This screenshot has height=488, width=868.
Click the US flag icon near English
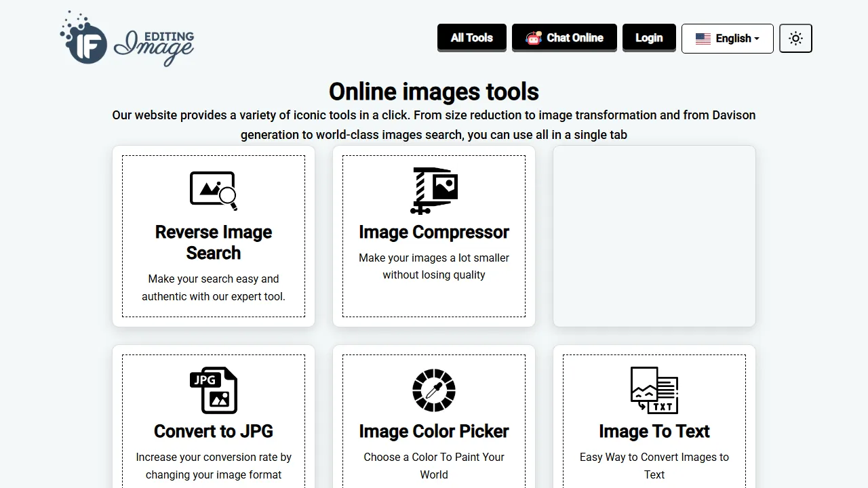(x=703, y=39)
